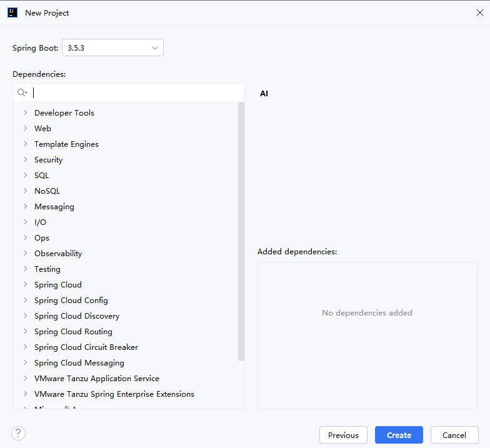Viewport: 490px width, 448px height.
Task: Select the Testing row
Action: pos(125,269)
